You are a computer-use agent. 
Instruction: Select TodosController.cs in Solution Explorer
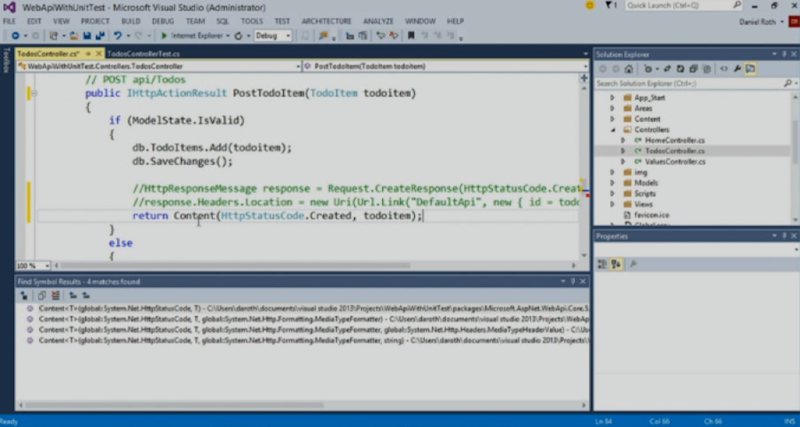coord(674,151)
